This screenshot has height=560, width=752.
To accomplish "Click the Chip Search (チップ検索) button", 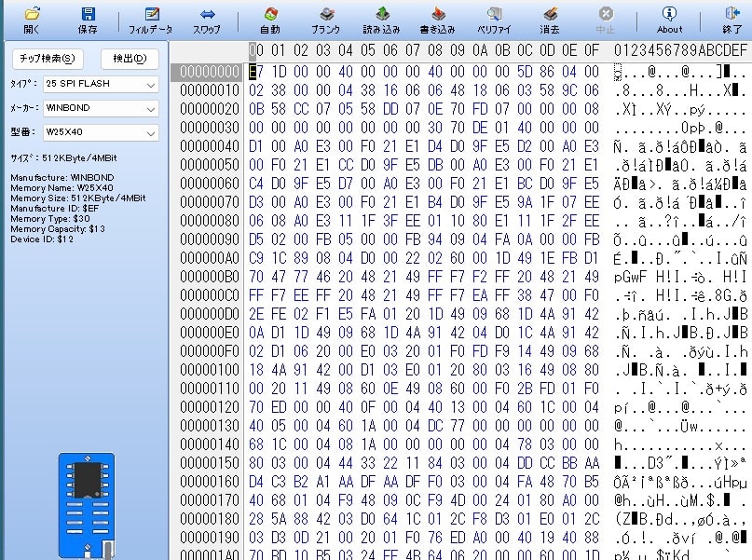I will point(48,59).
